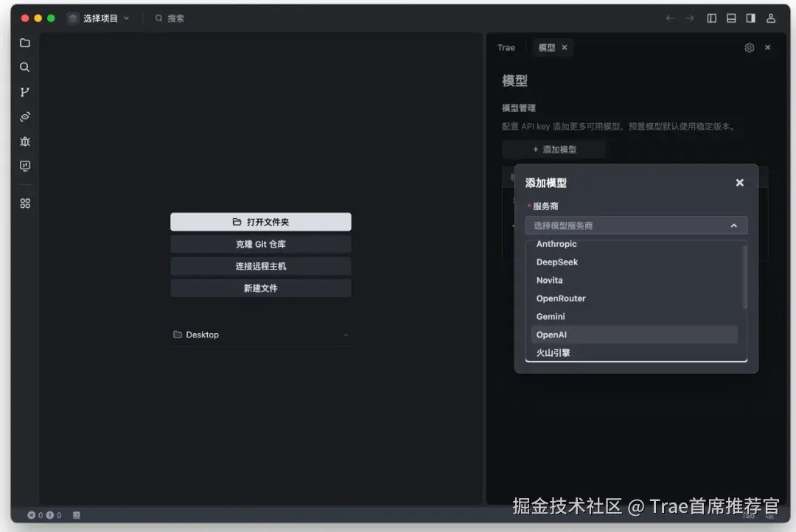Open the run and debug bug icon
The width and height of the screenshot is (796, 532).
tap(24, 141)
